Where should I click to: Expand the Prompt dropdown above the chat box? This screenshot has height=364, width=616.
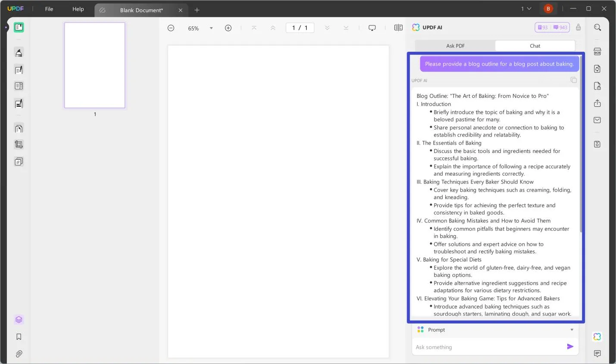572,330
